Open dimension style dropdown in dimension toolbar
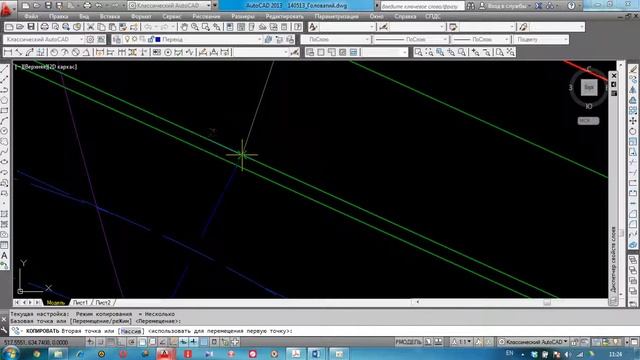640x360 pixels. click(x=261, y=52)
